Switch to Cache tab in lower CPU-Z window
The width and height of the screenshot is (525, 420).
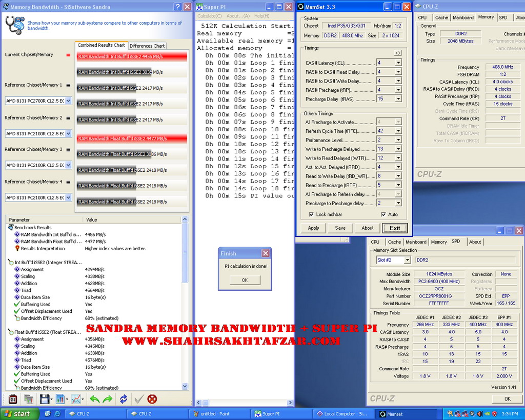394,242
